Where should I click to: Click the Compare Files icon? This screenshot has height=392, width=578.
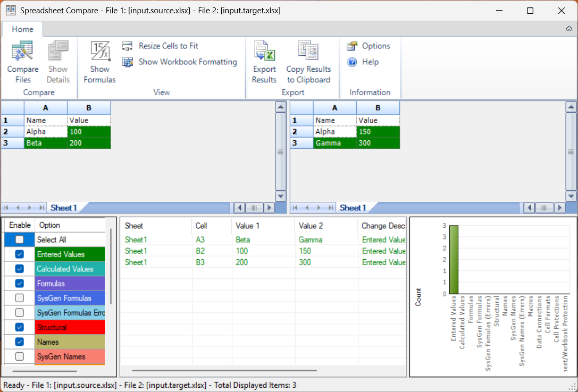point(22,52)
